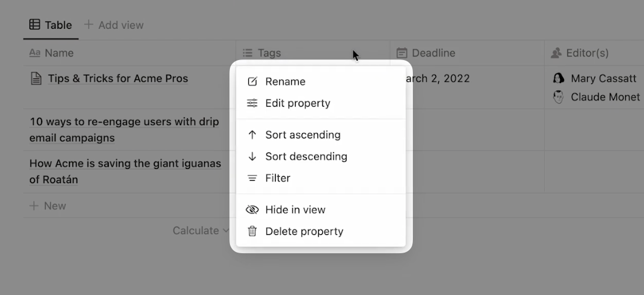Image resolution: width=644 pixels, height=295 pixels.
Task: Expand the Calculate dropdown
Action: (201, 231)
